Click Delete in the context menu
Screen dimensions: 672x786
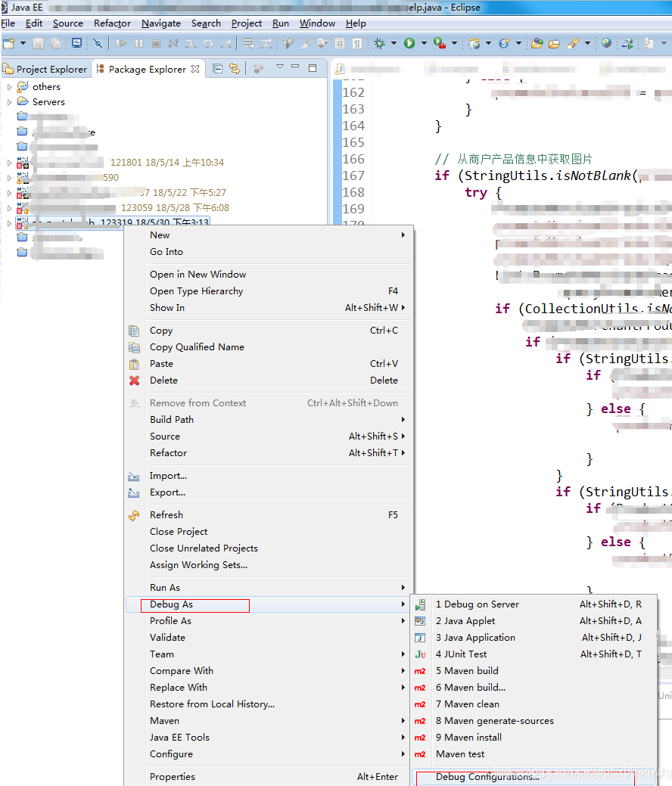click(x=268, y=381)
